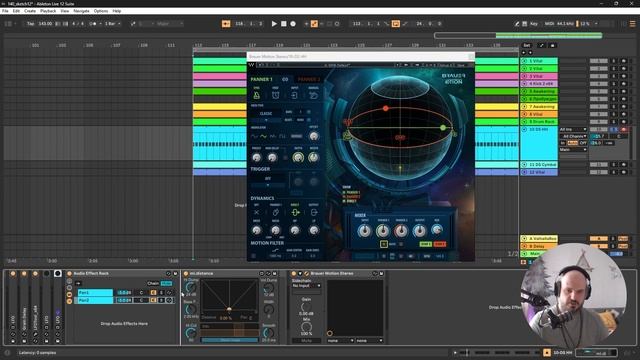Open the All Ins input dropdown
640x360 pixels.
click(573, 129)
